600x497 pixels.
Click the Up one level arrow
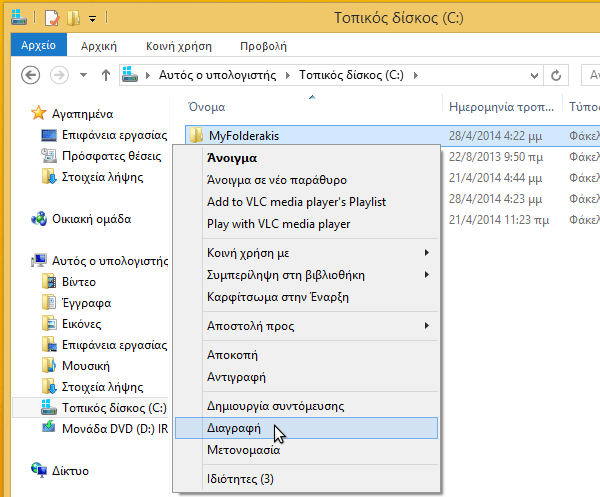(x=106, y=75)
